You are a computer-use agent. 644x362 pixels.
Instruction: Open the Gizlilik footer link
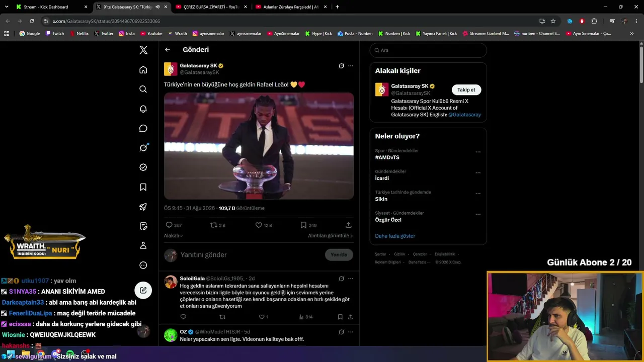click(x=399, y=254)
